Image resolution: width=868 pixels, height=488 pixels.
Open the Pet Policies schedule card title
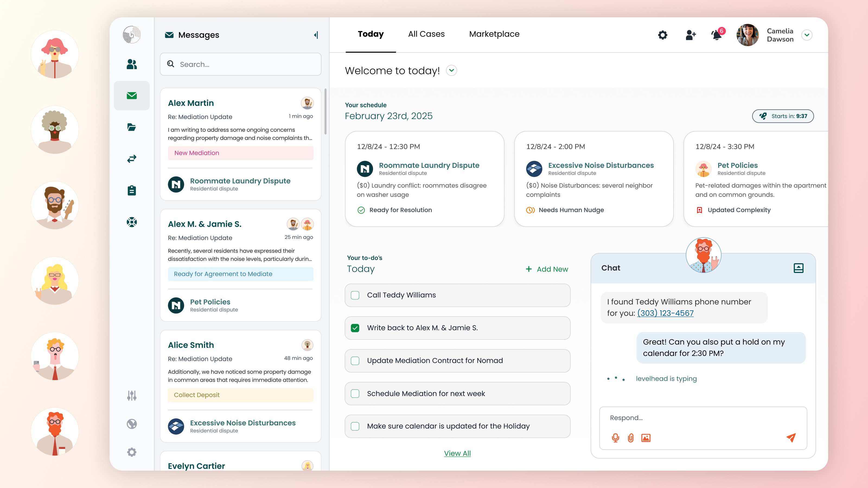click(x=737, y=165)
